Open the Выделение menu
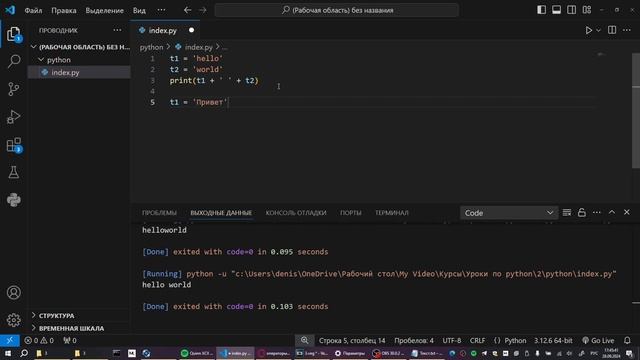640x360 pixels. click(x=104, y=10)
